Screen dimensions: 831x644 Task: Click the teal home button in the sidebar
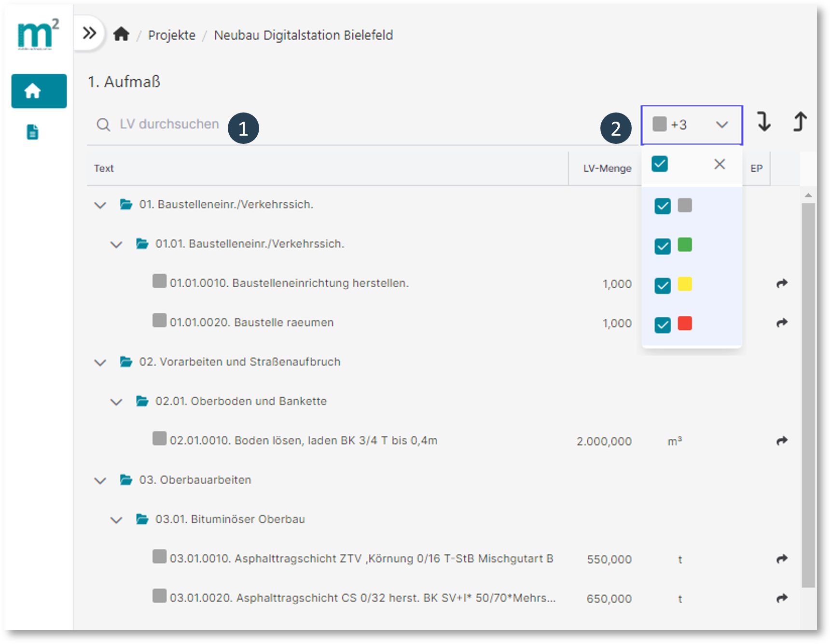click(39, 91)
